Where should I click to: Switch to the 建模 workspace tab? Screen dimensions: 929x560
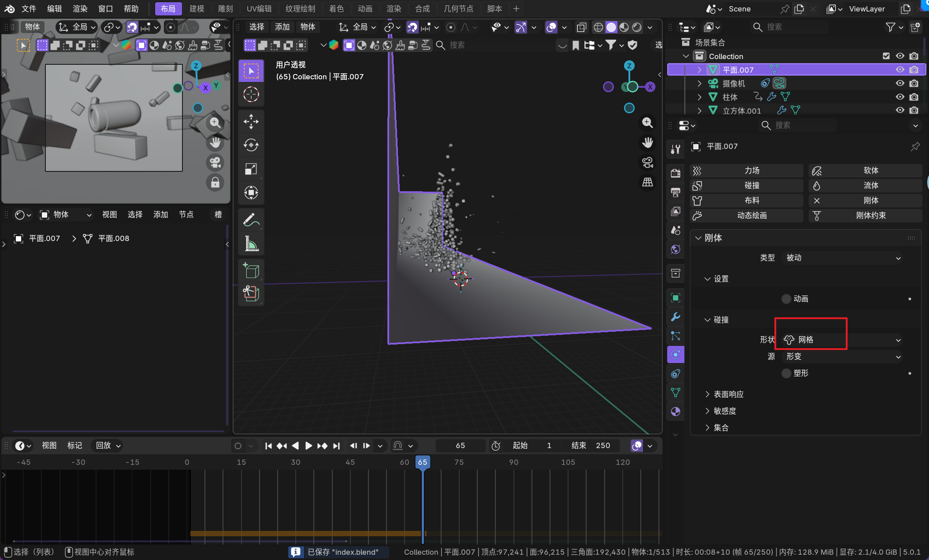pos(197,9)
